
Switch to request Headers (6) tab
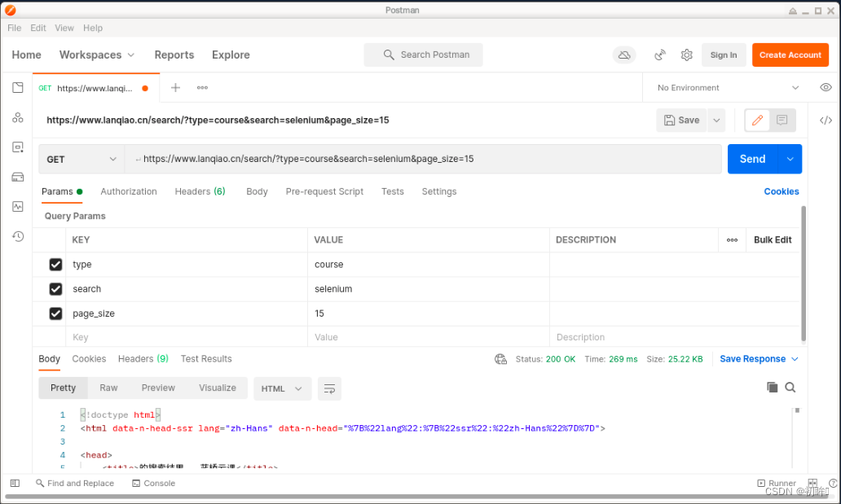click(x=200, y=191)
